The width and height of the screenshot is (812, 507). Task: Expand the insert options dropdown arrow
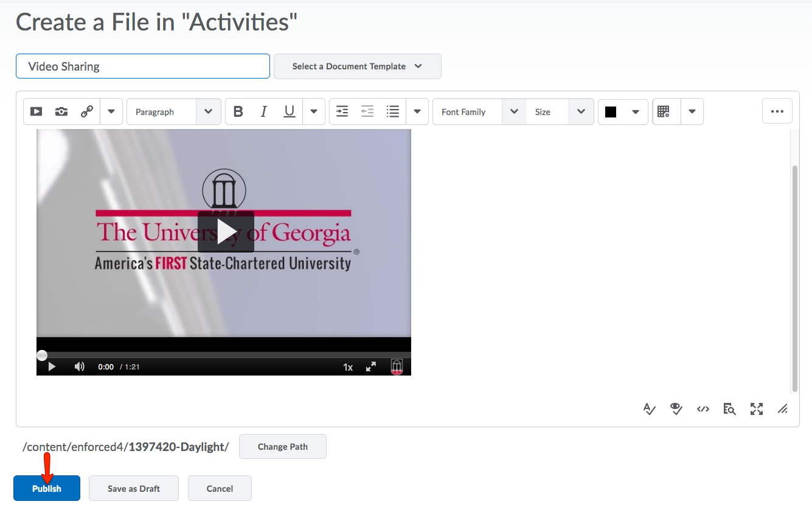(x=111, y=112)
